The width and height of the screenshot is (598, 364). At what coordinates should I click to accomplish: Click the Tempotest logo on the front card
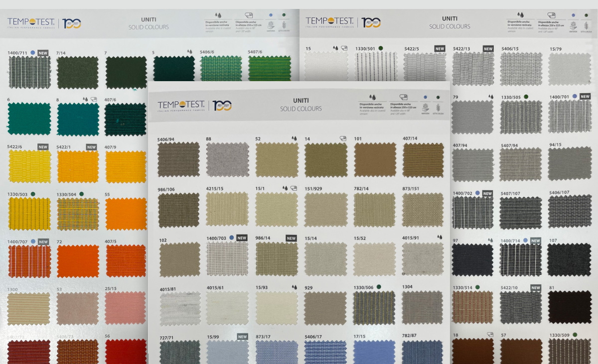point(181,106)
